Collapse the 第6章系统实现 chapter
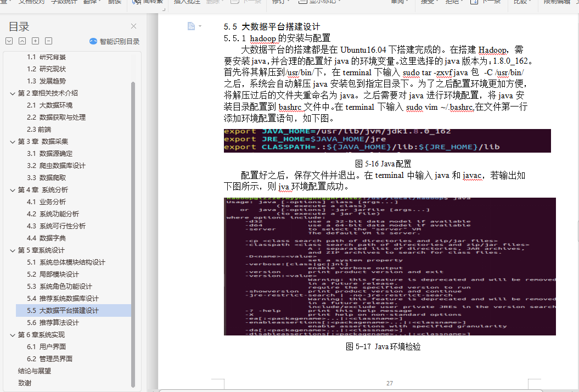Screen dimensions: 579x392 click(x=13, y=335)
